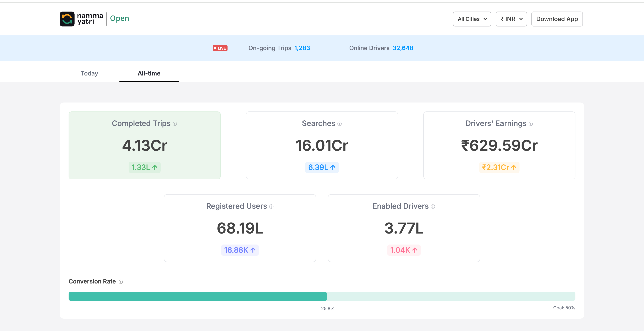Select the All-time tab

pyautogui.click(x=149, y=73)
